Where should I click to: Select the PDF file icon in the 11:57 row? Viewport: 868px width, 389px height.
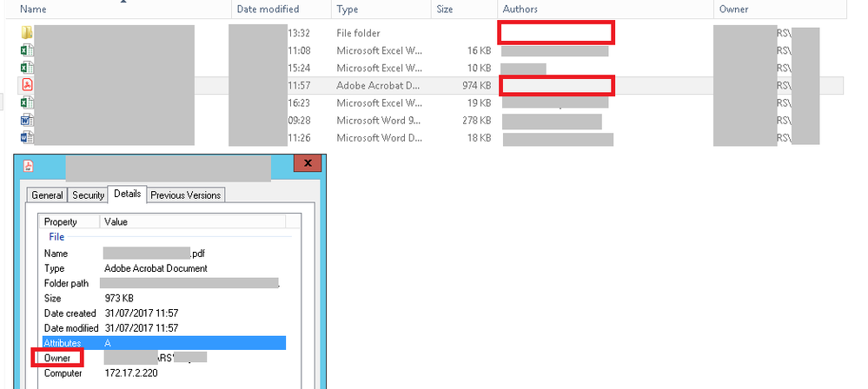tap(27, 85)
